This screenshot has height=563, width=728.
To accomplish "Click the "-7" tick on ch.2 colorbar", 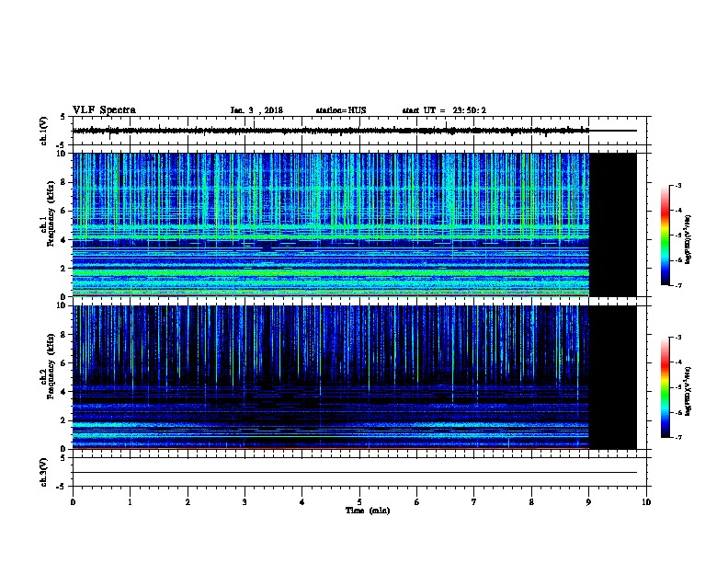I will [x=678, y=438].
